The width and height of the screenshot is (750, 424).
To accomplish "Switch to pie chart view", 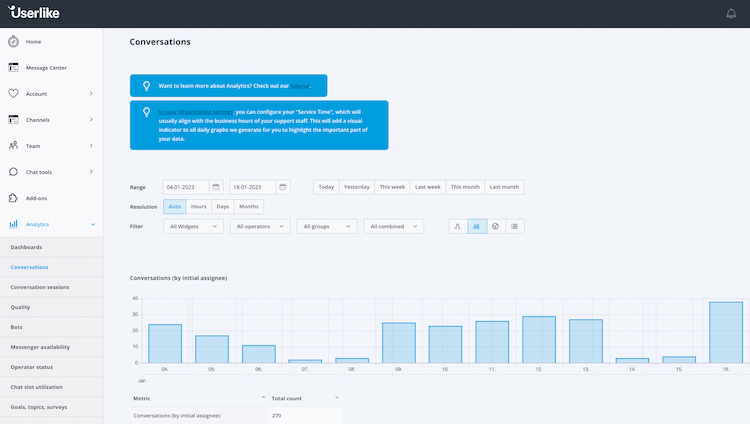I will 495,227.
